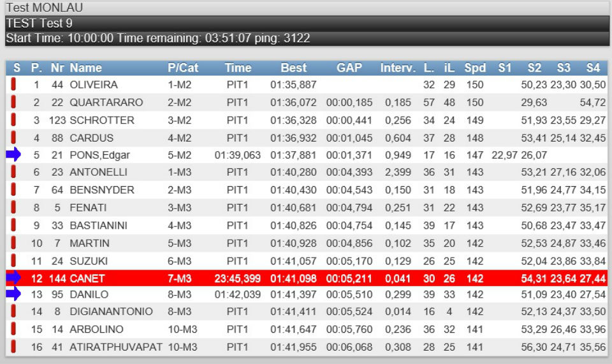This screenshot has width=612, height=364.
Task: Click best lap 01:35,887 of OLIVEIRA
Action: click(x=293, y=85)
